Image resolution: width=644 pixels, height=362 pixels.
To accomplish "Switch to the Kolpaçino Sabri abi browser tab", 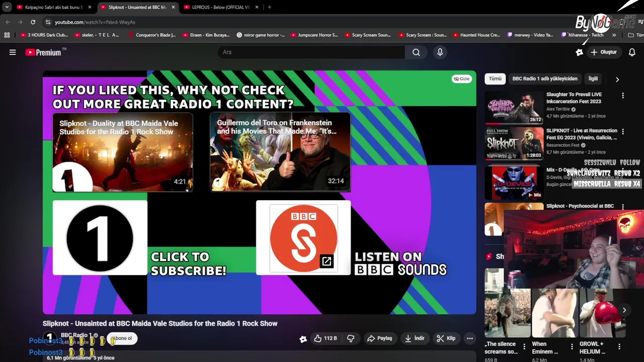I will pos(53,7).
